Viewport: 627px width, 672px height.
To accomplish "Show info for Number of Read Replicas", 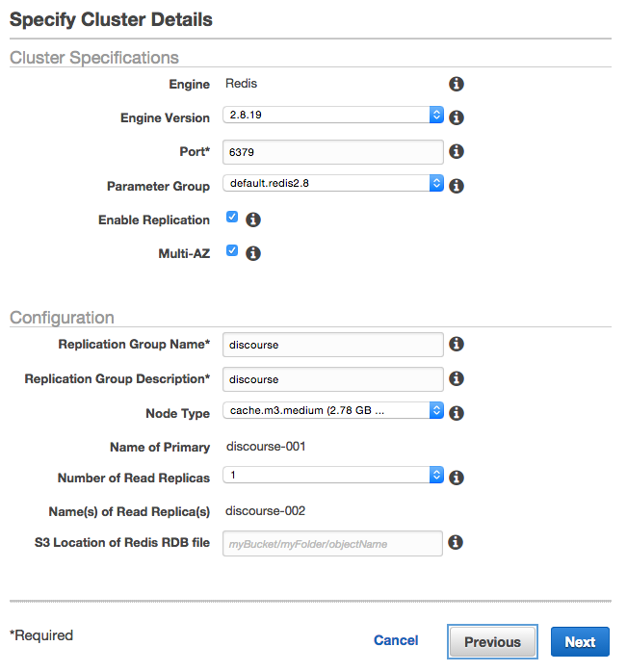I will (456, 478).
